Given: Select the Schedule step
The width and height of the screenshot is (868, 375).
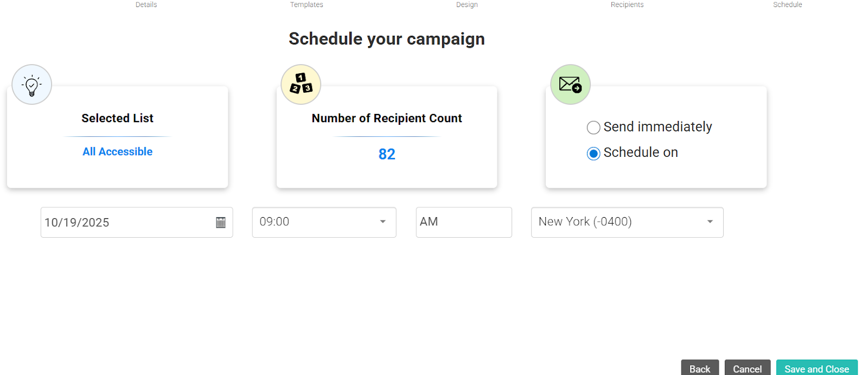Looking at the screenshot, I should (x=787, y=5).
